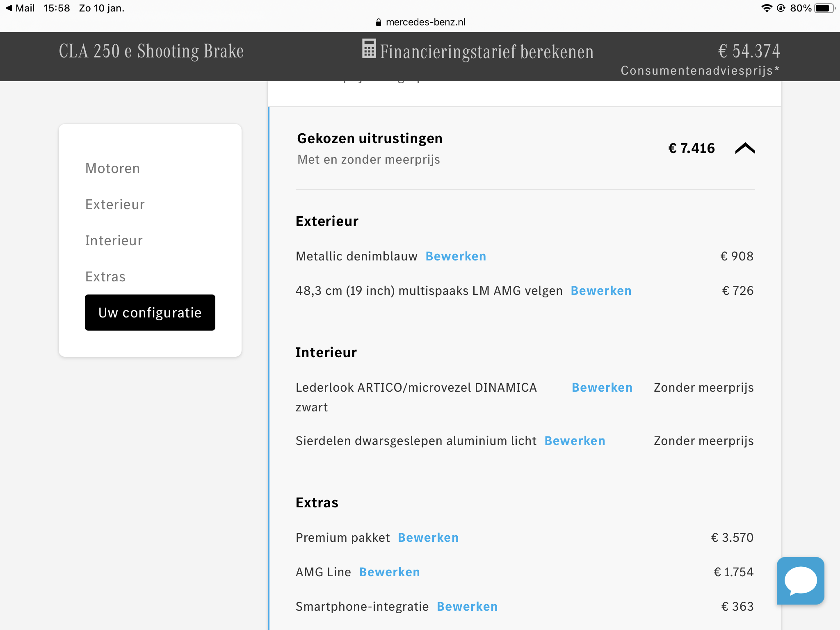Click Zonder meerprijs next to Sierdelen
The height and width of the screenshot is (630, 840).
[704, 441]
